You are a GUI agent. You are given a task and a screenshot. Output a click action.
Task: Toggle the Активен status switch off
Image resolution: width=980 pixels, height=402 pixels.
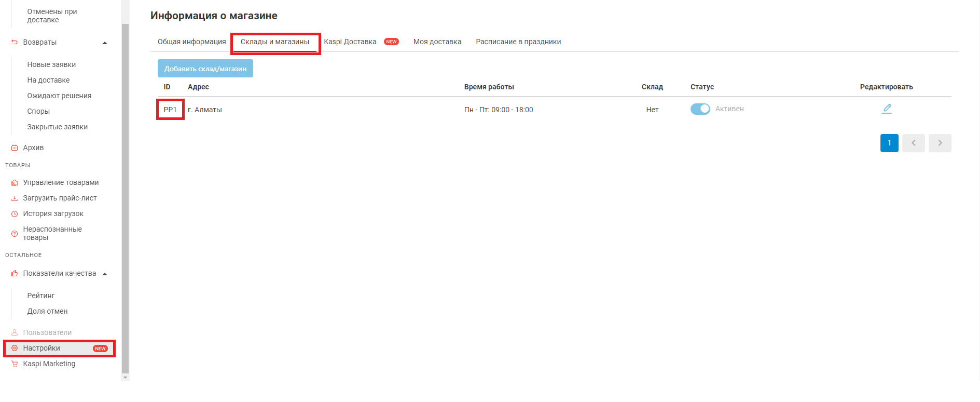click(x=700, y=109)
